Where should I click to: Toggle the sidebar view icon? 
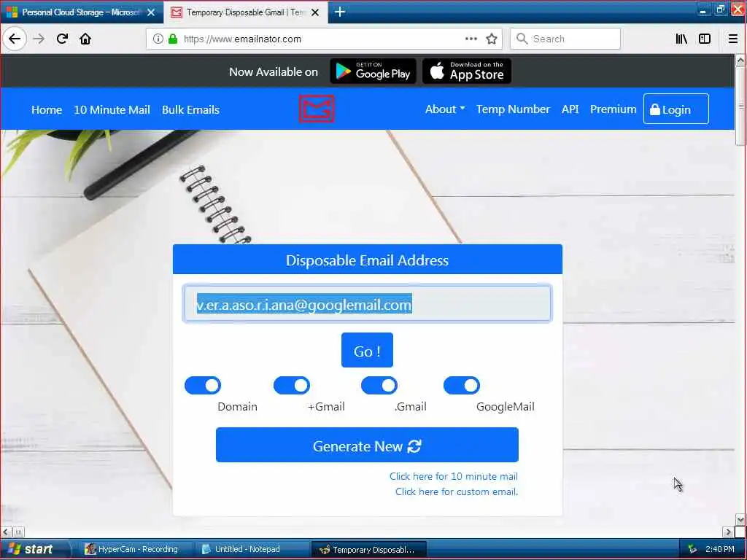coord(705,39)
